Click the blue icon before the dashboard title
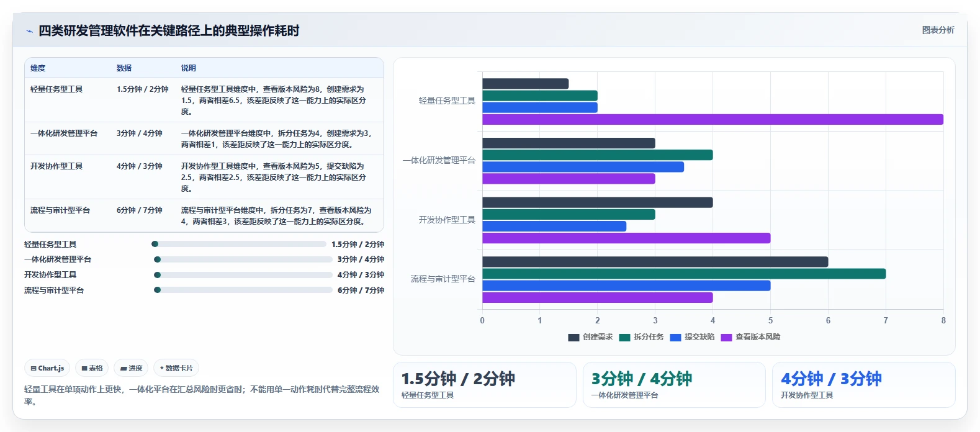The height and width of the screenshot is (432, 980). (x=29, y=31)
